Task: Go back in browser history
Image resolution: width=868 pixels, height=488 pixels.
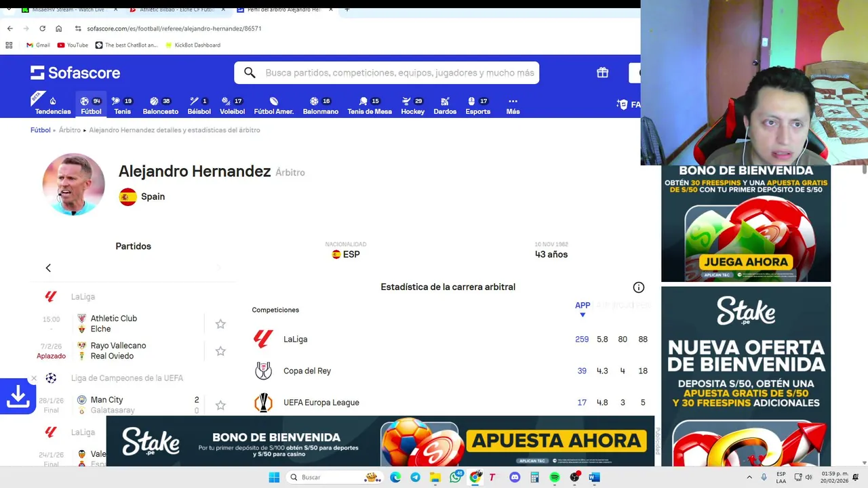Action: (9, 28)
